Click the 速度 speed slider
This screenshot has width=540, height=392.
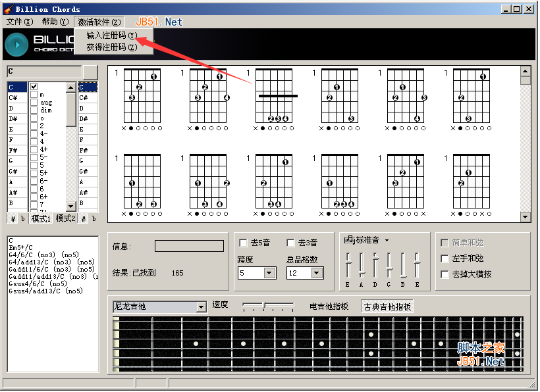tap(268, 306)
